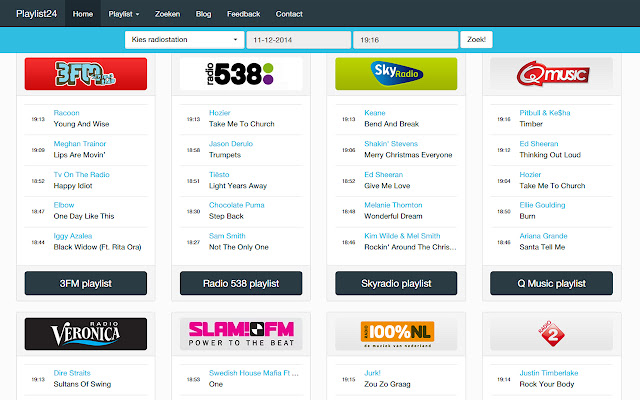Select song title Merry Christmas Everyone
Image resolution: width=640 pixels, height=400 pixels.
coord(408,155)
